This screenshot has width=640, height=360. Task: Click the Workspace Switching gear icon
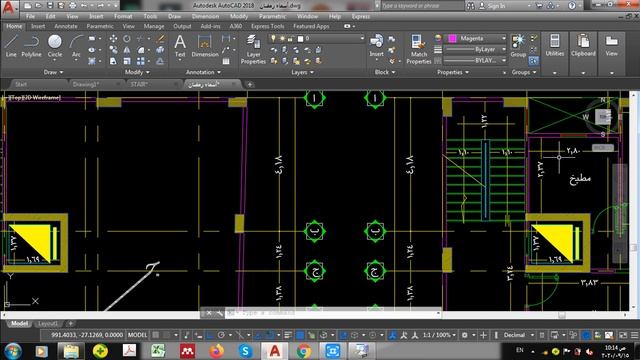tap(464, 335)
